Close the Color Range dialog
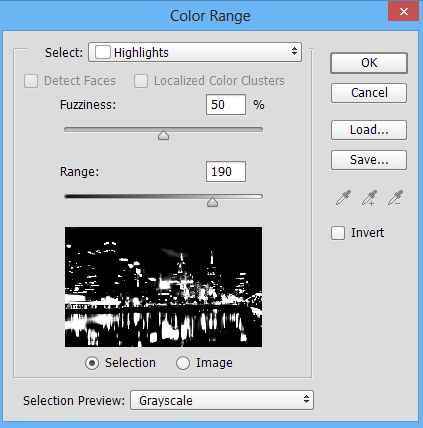Image resolution: width=423 pixels, height=428 pixels. [404, 12]
